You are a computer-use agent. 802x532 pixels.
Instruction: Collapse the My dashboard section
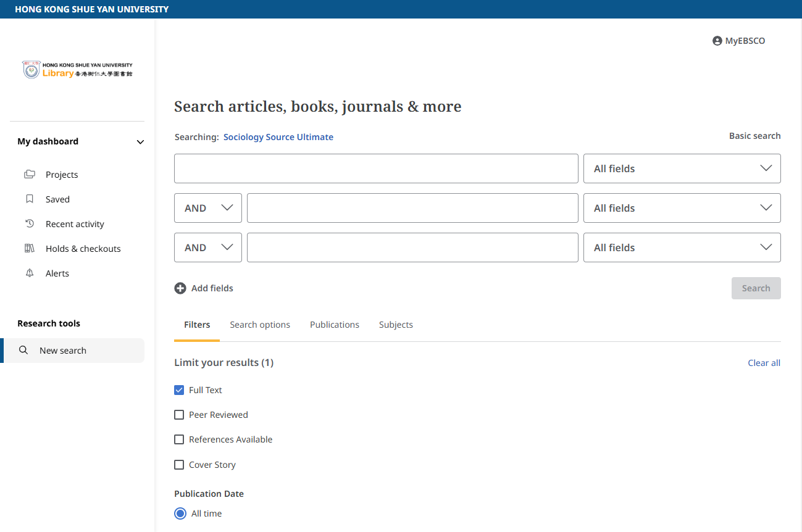click(x=140, y=142)
